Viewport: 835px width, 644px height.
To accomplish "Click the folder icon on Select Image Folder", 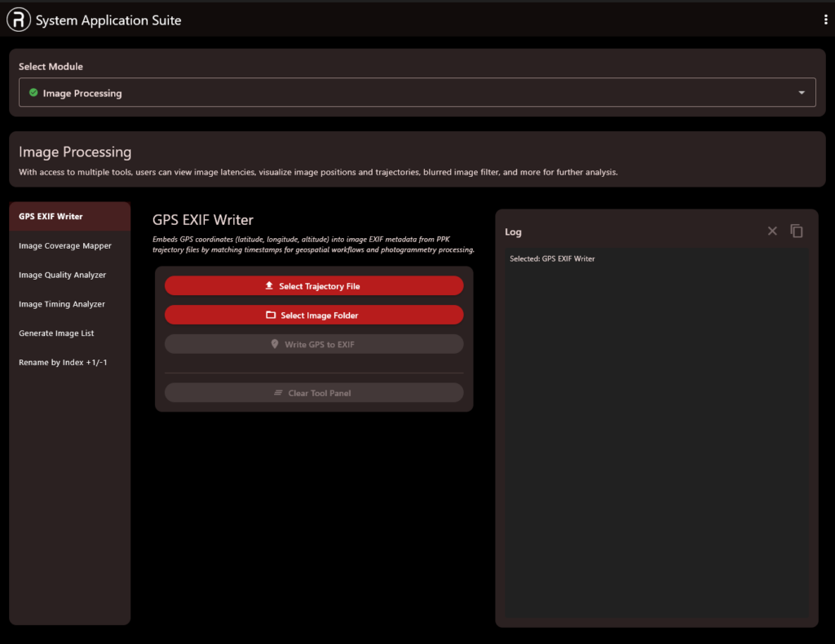I will pyautogui.click(x=271, y=315).
